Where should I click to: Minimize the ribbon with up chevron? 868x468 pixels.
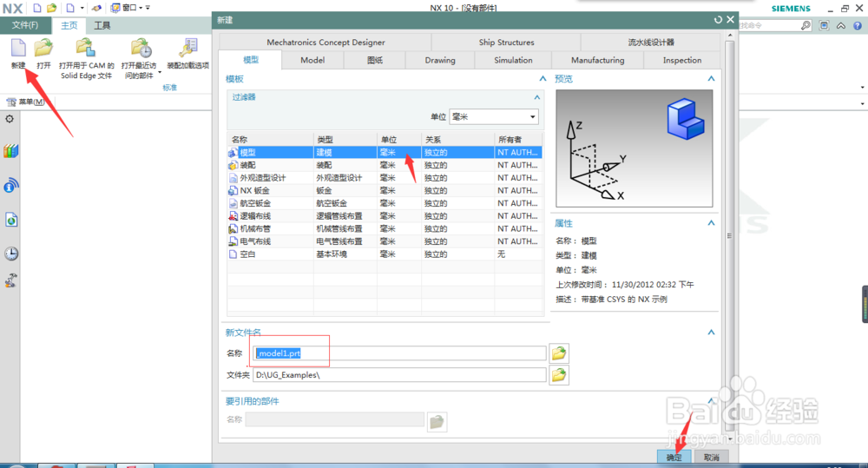(841, 25)
